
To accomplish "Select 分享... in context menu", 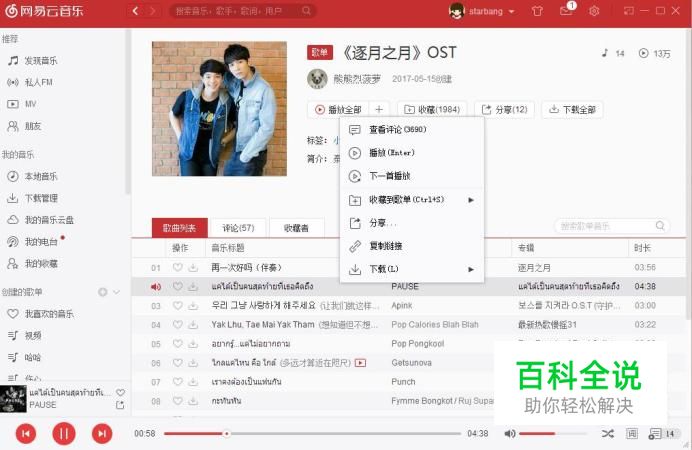I will click(x=411, y=223).
